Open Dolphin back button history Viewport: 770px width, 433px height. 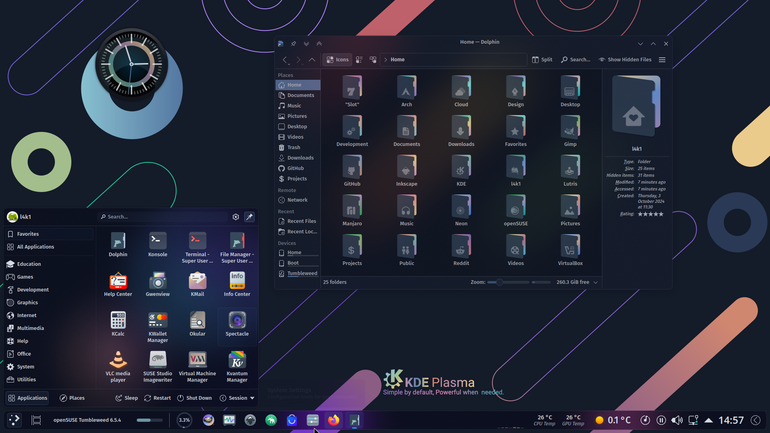[285, 59]
